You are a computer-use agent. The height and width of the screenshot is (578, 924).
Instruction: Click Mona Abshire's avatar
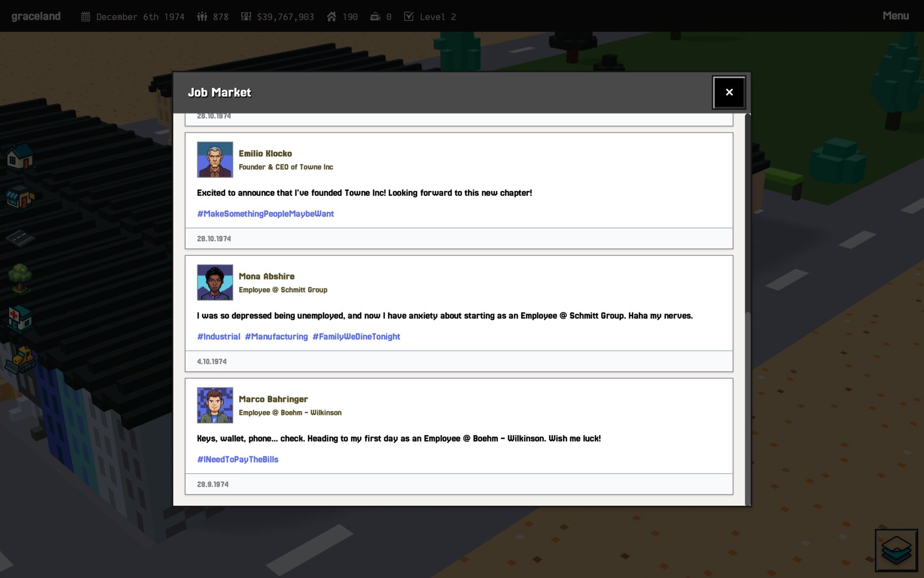[x=215, y=282]
